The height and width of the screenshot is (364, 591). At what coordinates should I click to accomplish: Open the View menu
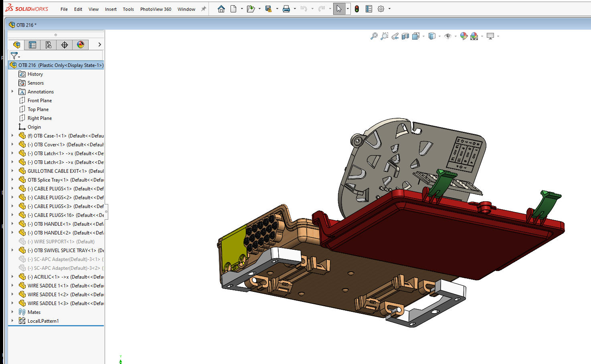(x=93, y=9)
